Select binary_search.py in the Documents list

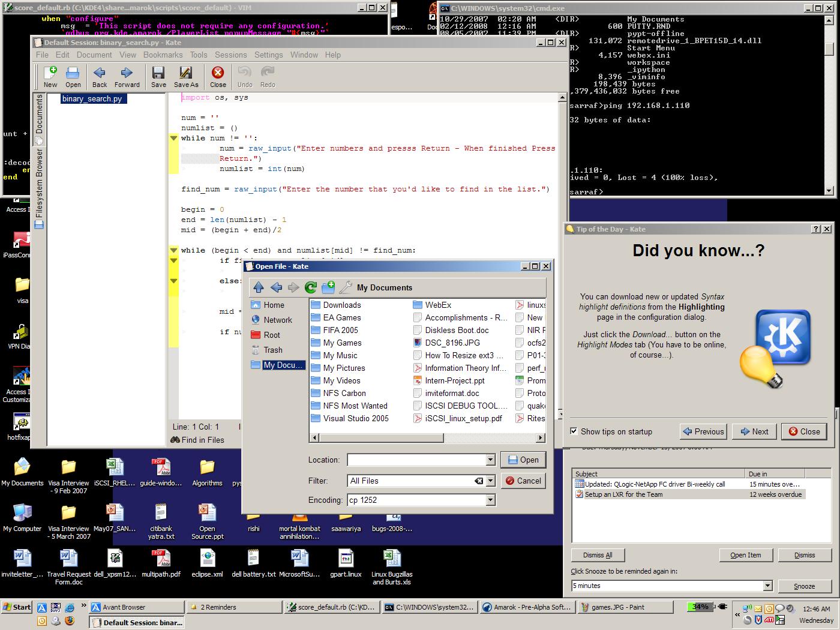92,98
